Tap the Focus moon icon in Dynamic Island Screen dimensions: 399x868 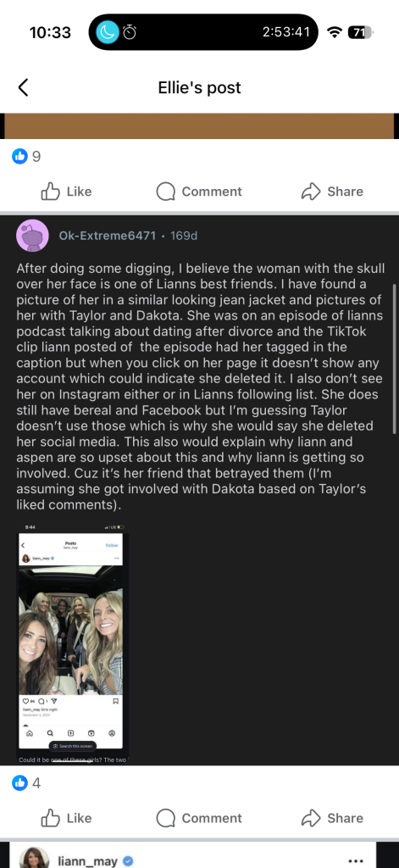tap(108, 32)
